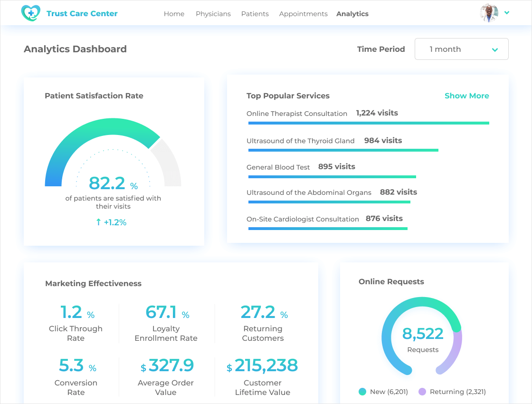The height and width of the screenshot is (404, 532).
Task: Click the chevron in 1 month selector
Action: (495, 49)
